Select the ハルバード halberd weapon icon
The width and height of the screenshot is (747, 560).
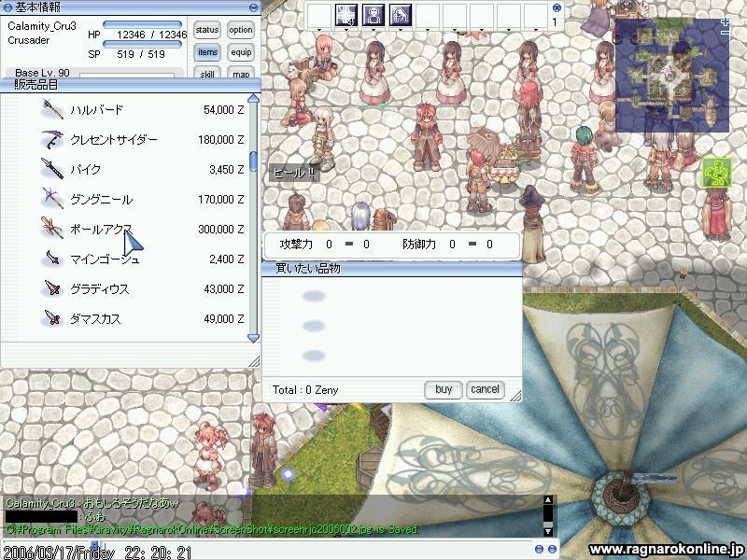point(52,109)
